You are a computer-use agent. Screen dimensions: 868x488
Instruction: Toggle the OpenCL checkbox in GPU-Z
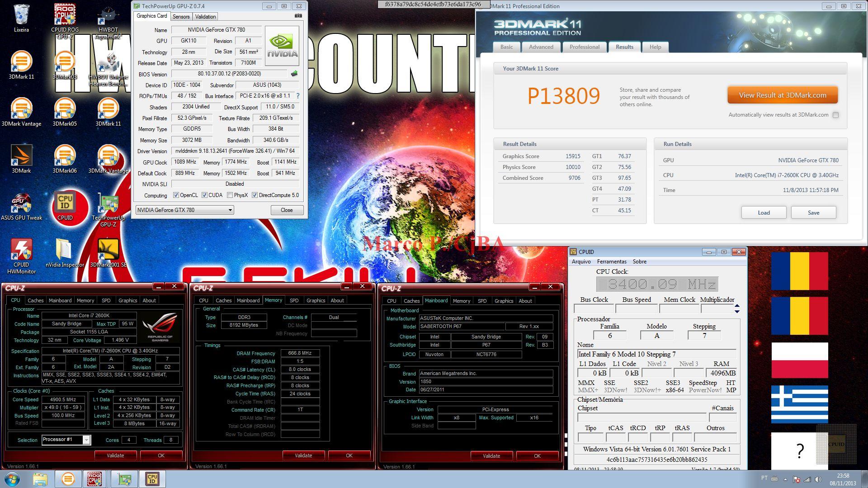pos(176,195)
